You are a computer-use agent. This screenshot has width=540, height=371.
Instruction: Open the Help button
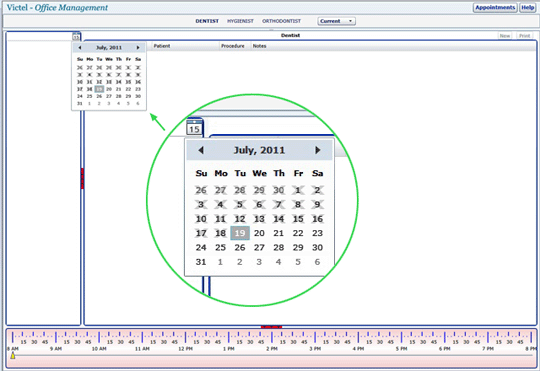pos(528,8)
